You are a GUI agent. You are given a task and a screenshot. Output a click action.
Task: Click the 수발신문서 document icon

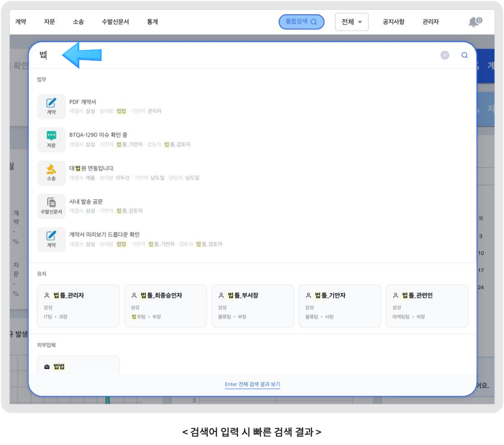(x=51, y=206)
